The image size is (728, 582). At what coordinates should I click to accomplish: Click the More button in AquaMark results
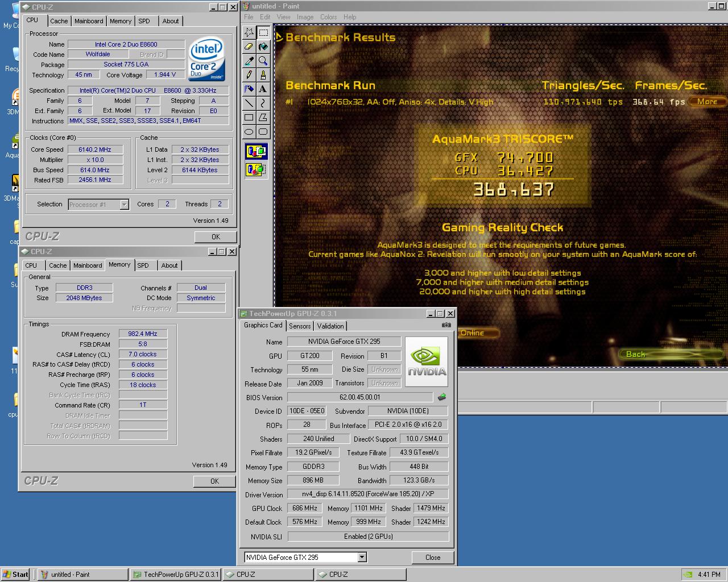(707, 102)
